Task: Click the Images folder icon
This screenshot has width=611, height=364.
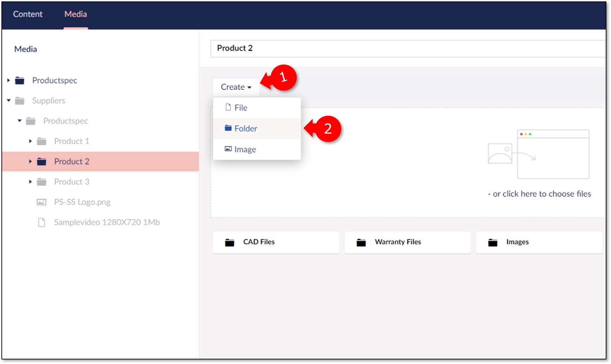Action: tap(493, 243)
